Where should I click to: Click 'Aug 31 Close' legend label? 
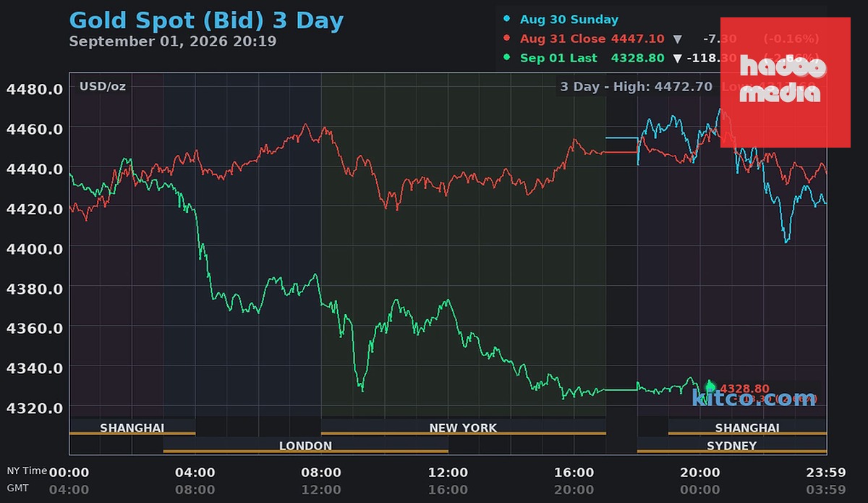click(x=563, y=38)
